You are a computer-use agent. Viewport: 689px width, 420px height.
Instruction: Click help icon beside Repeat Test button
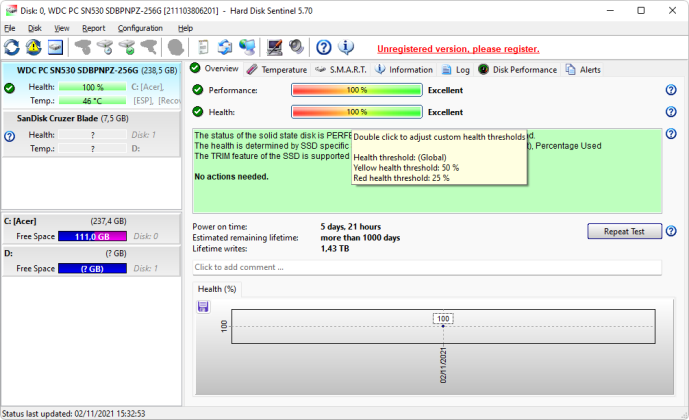click(671, 231)
